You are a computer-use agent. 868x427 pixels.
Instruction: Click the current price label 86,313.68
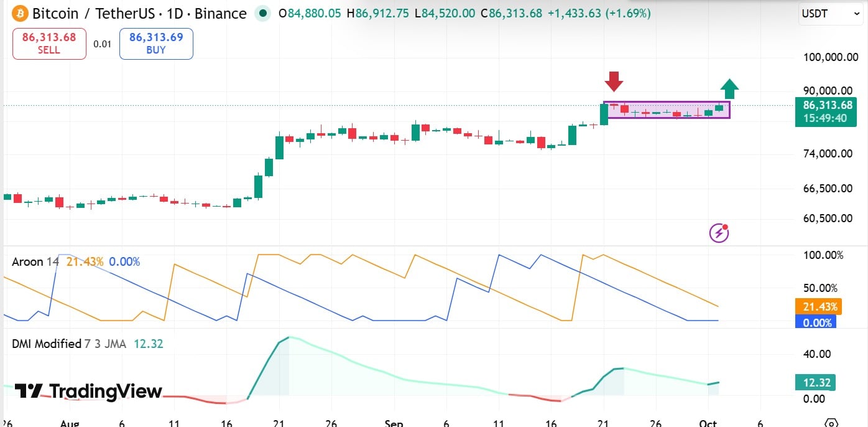coord(827,105)
